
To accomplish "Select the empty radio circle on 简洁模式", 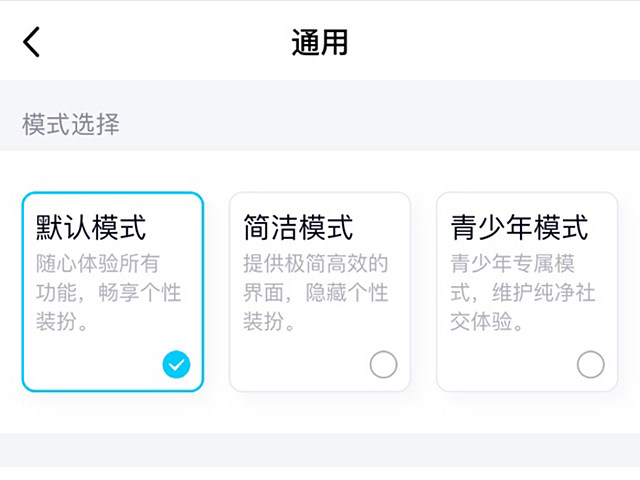I will tap(383, 365).
